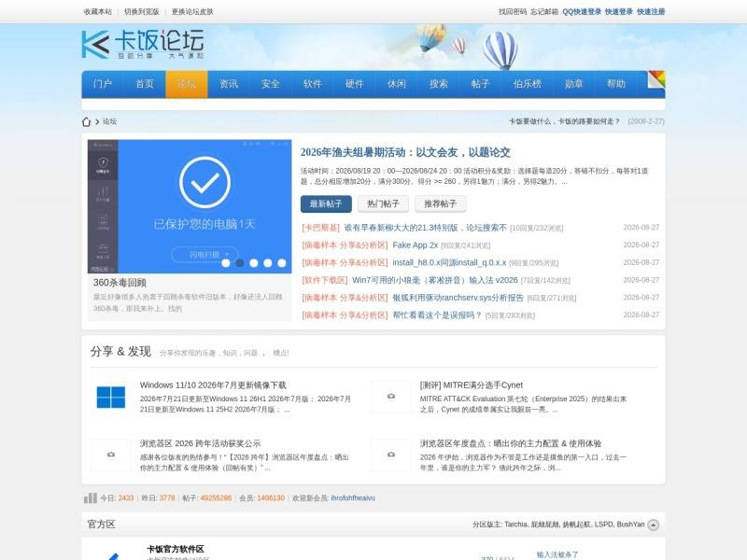Click placeholder image beside 浏览器区年度盘点
This screenshot has width=747, height=560.
click(391, 455)
